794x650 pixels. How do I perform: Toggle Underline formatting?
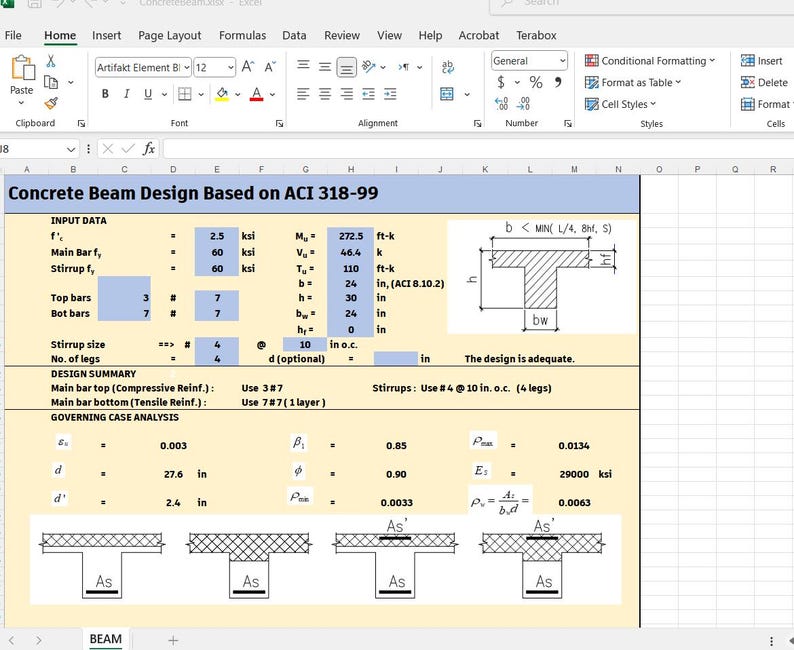[x=148, y=94]
